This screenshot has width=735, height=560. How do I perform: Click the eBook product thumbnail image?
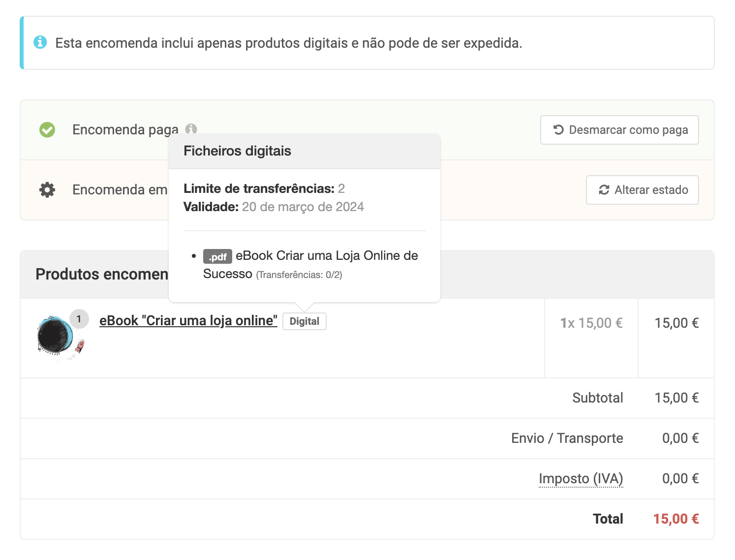pyautogui.click(x=59, y=336)
